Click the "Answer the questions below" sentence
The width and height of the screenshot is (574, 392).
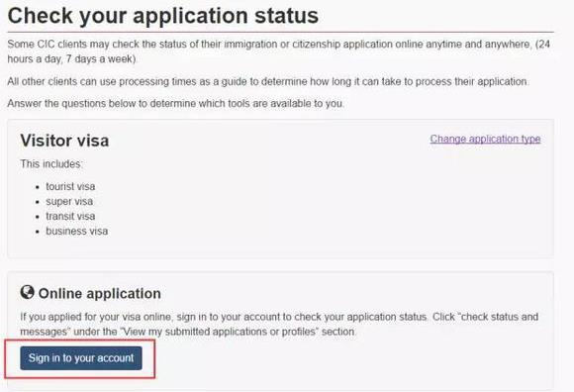tap(176, 104)
